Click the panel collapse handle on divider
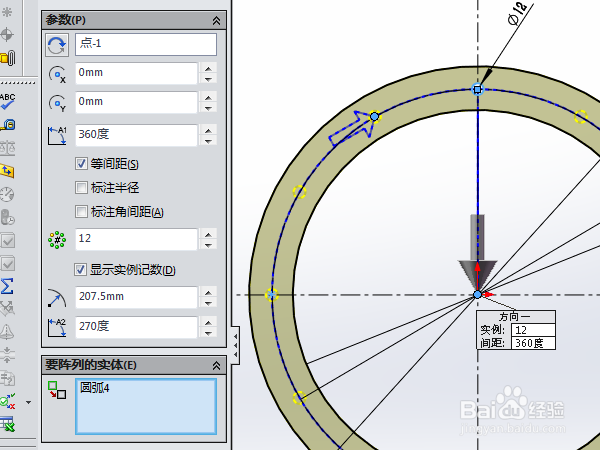The width and height of the screenshot is (600, 450). (235, 346)
